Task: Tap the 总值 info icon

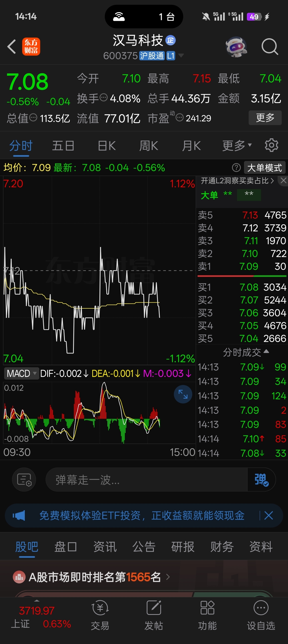Action: [x=33, y=117]
